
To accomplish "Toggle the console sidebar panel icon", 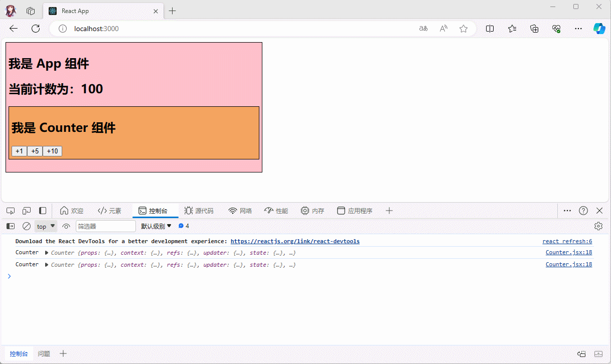I will point(11,226).
